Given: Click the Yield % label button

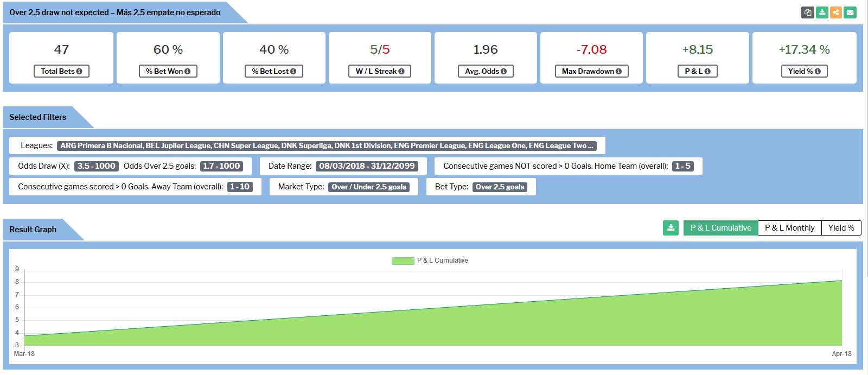Looking at the screenshot, I should click(805, 71).
